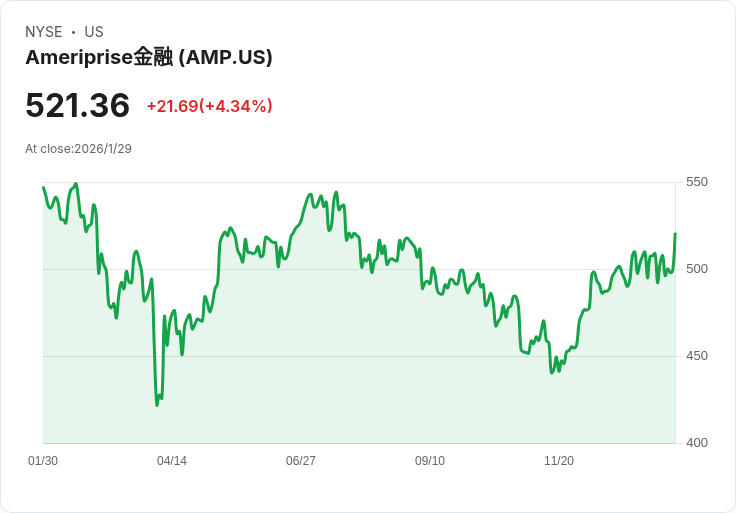Click the 521.36 current price value

[77, 105]
